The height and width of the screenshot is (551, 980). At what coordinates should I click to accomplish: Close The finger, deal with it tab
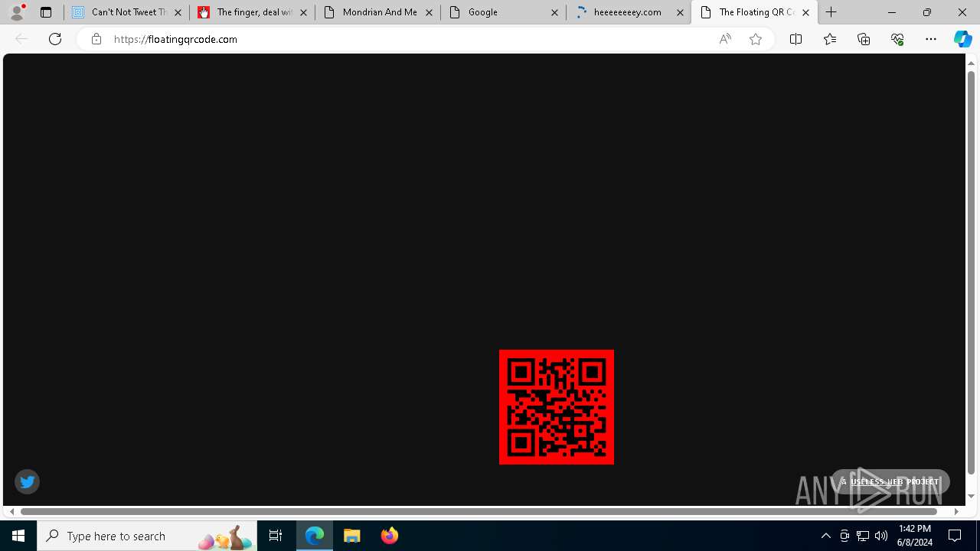click(x=303, y=12)
